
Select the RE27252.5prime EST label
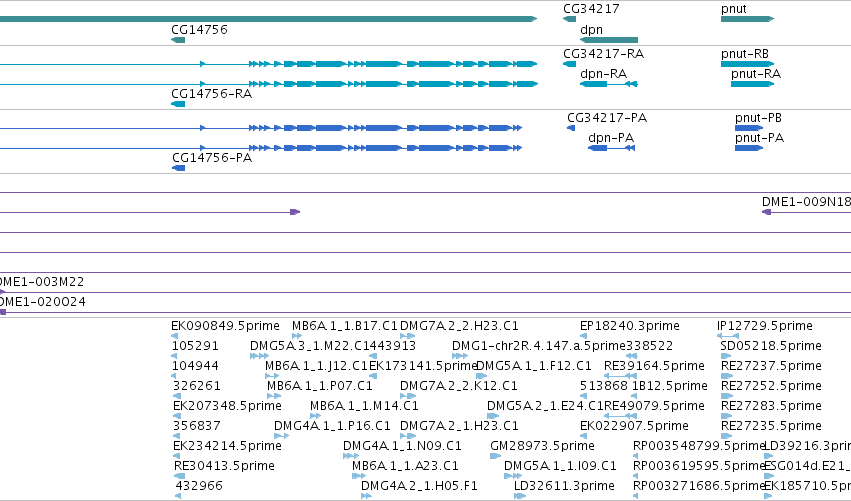(771, 386)
